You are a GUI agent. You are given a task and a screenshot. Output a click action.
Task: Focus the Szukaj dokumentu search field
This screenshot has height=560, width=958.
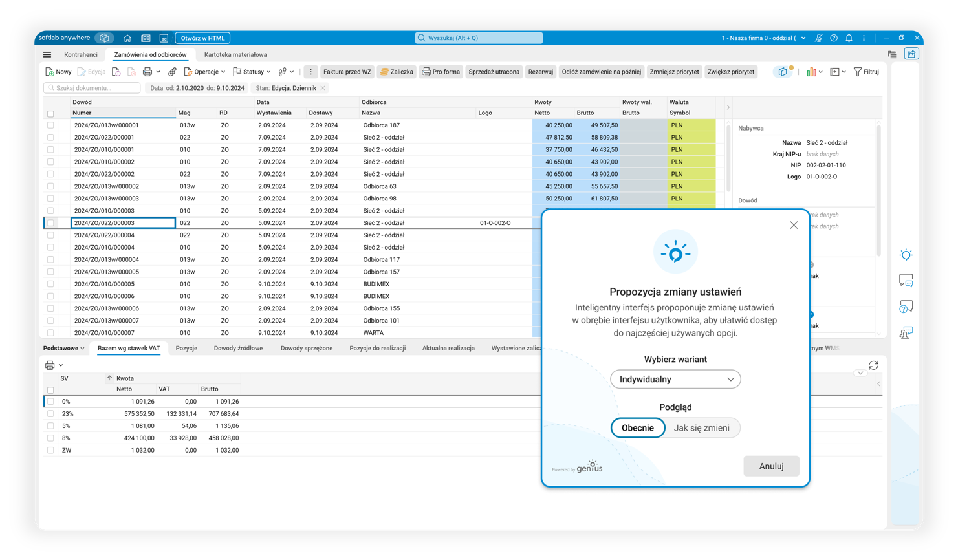point(92,88)
